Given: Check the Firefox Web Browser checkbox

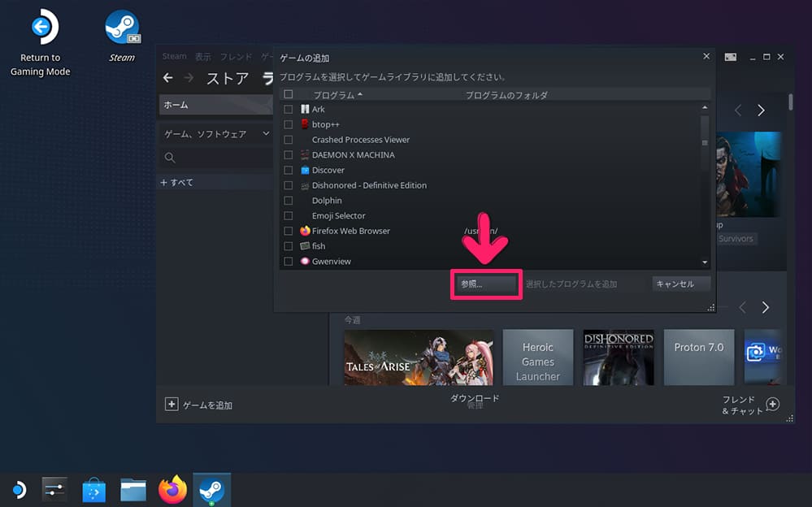Looking at the screenshot, I should [289, 231].
